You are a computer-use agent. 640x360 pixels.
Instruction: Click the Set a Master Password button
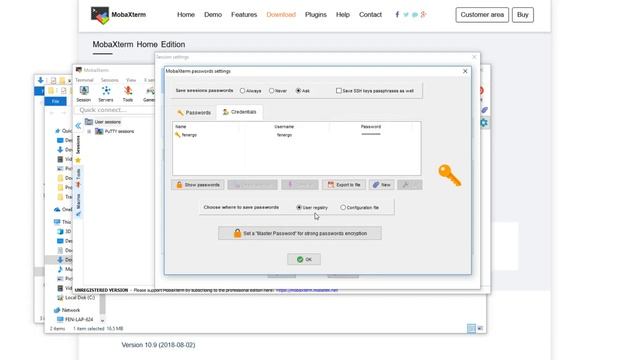click(x=300, y=233)
